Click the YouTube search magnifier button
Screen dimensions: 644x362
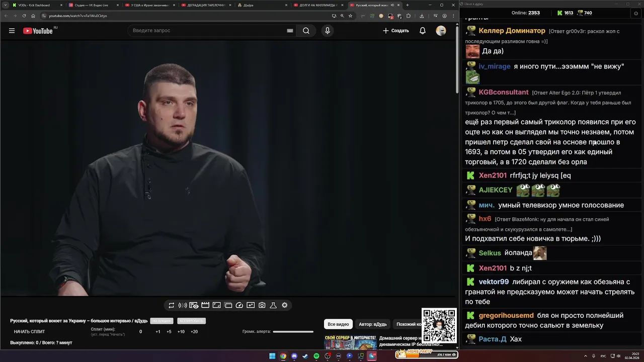[306, 31]
